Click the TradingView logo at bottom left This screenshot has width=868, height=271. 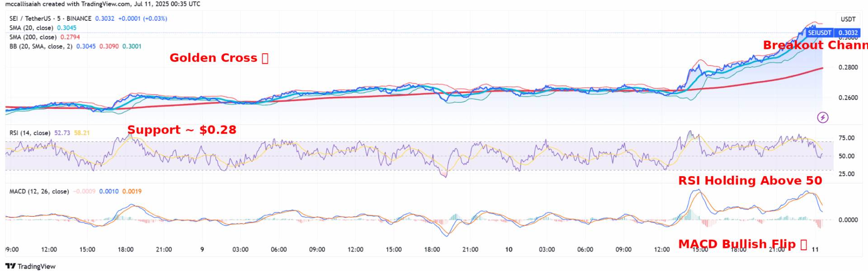point(30,266)
